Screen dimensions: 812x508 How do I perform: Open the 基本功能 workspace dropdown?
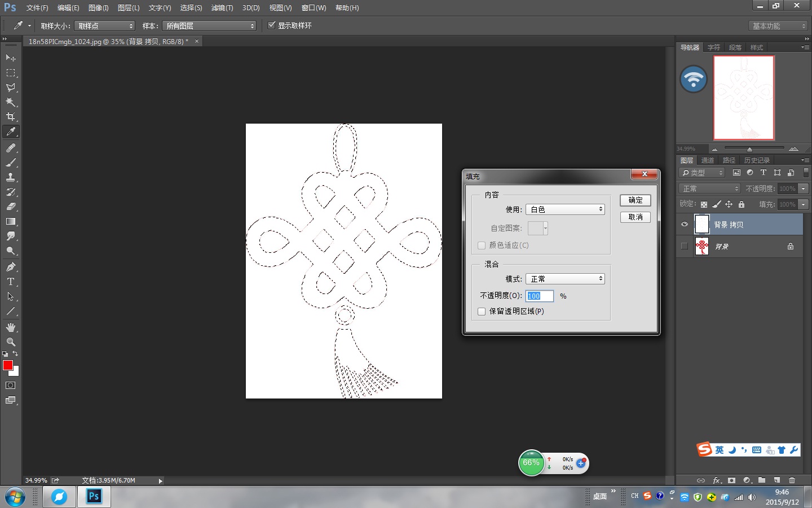click(778, 26)
